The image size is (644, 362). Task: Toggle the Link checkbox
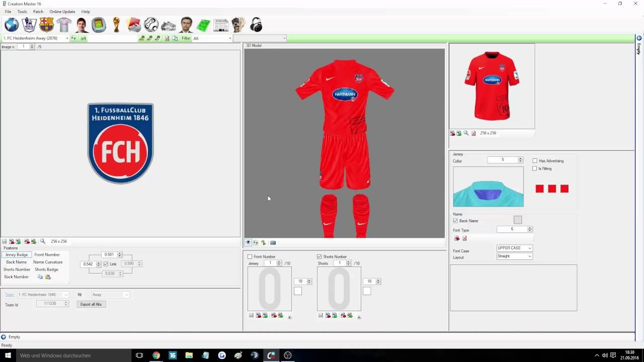click(106, 264)
